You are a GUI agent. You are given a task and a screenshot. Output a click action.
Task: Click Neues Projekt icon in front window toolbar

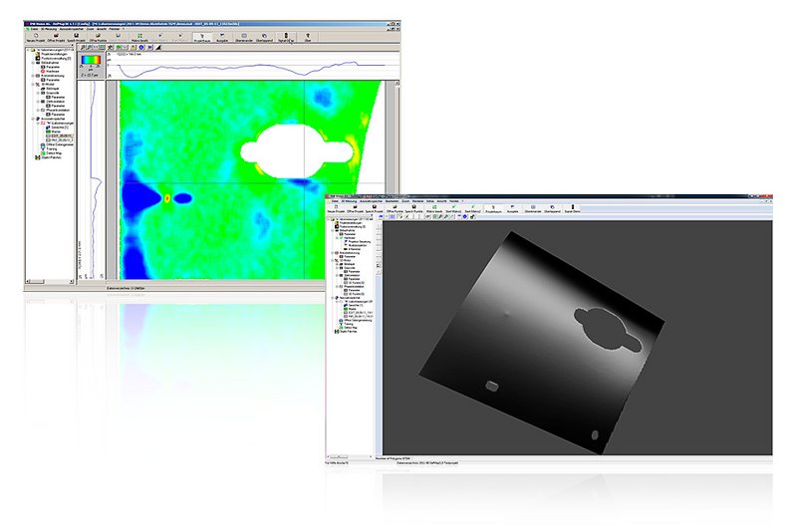point(337,207)
